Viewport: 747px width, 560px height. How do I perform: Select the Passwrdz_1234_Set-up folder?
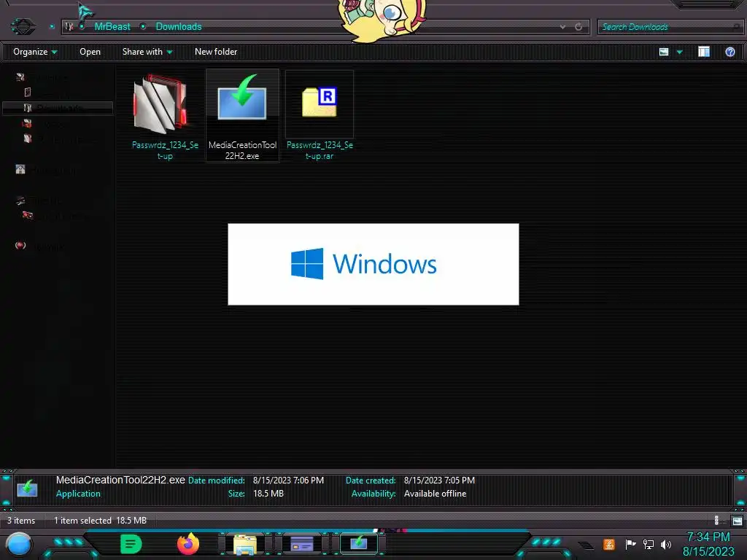pos(165,116)
